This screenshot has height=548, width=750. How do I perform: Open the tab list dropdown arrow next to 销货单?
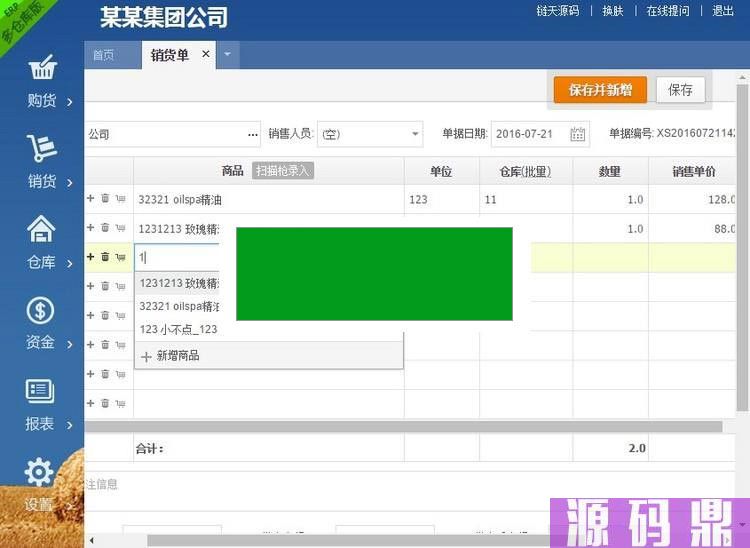tap(228, 55)
